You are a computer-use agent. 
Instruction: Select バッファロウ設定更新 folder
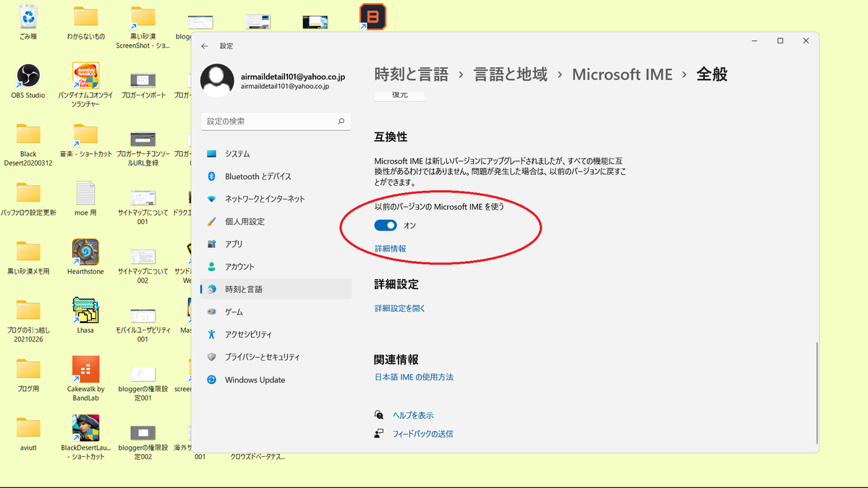28,198
